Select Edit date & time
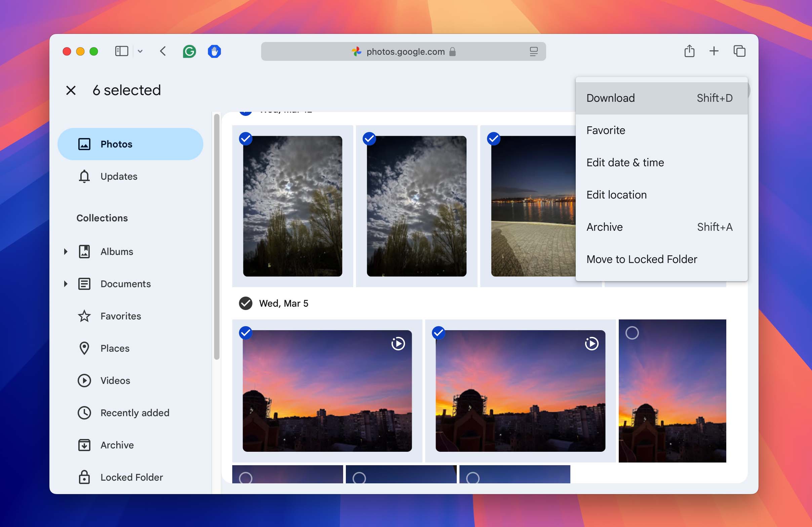Screen dimensions: 812x527 661,163
